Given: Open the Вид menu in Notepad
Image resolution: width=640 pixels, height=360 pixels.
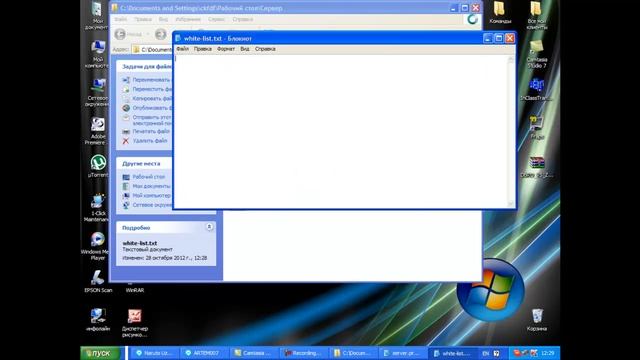Looking at the screenshot, I should pos(244,49).
